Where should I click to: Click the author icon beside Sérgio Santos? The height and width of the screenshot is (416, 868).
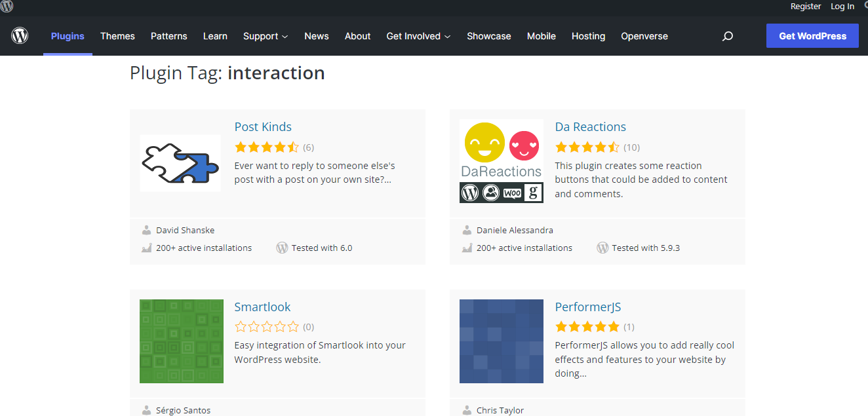coord(146,410)
